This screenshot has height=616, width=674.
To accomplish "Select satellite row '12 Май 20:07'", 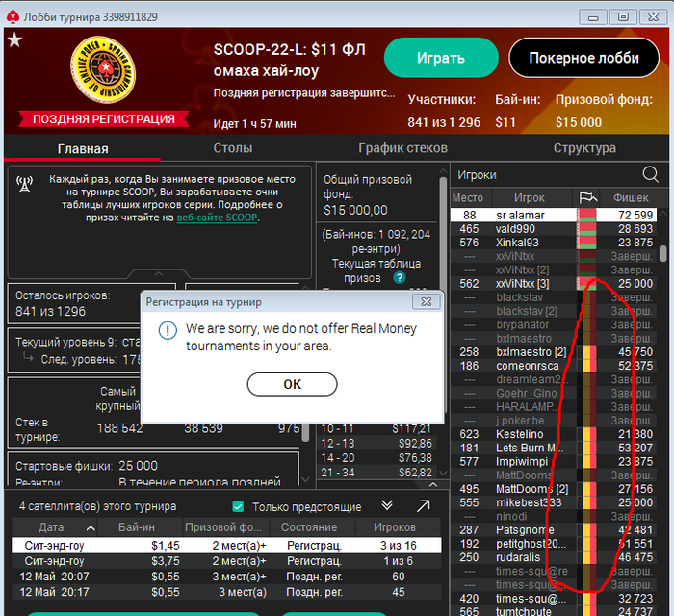I will [x=226, y=577].
